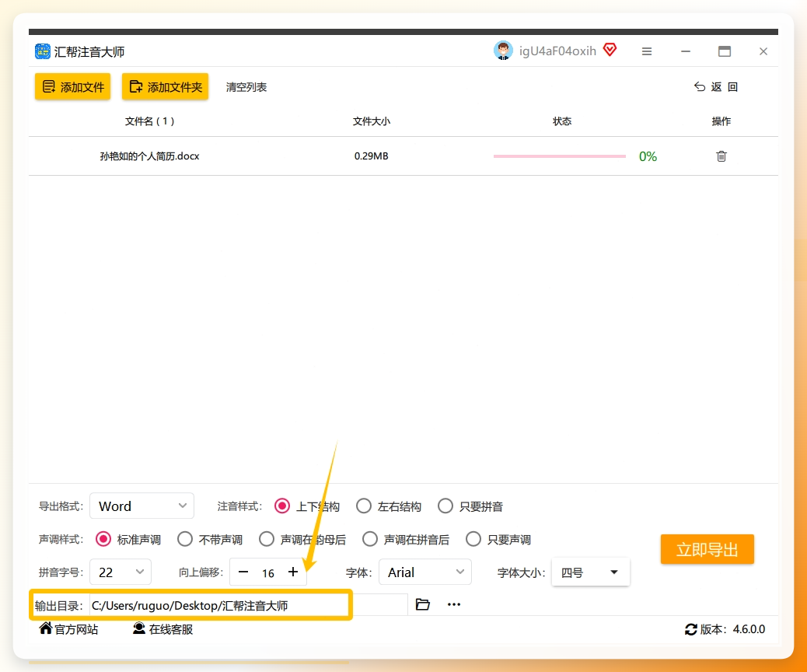Click the 操作 column header

click(721, 121)
